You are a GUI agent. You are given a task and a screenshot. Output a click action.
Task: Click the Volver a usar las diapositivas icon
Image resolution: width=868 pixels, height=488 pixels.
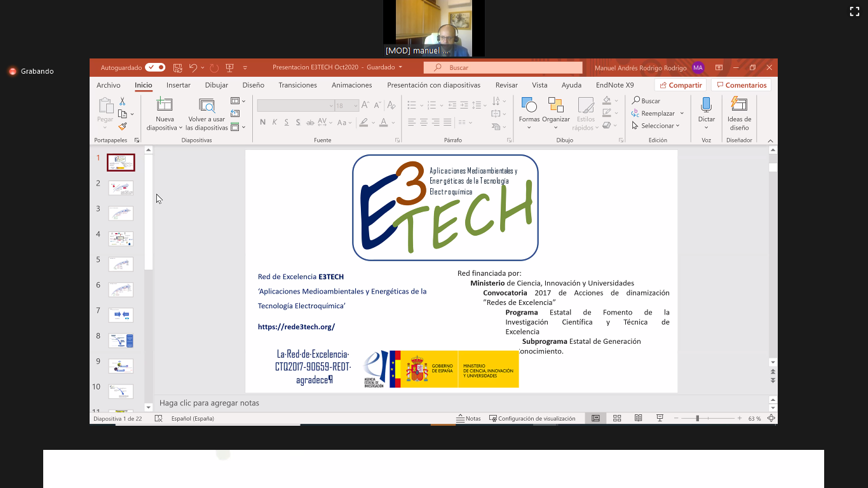(x=207, y=105)
